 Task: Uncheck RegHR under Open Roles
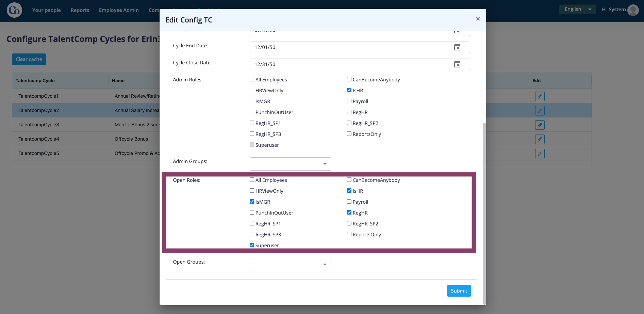pos(349,213)
